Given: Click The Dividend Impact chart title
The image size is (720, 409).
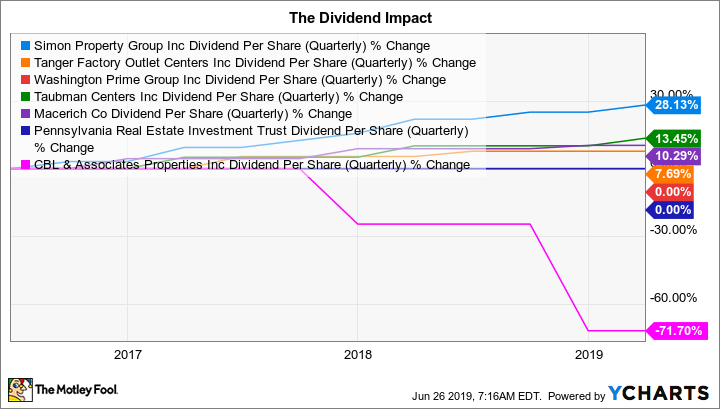Looking at the screenshot, I should [360, 17].
